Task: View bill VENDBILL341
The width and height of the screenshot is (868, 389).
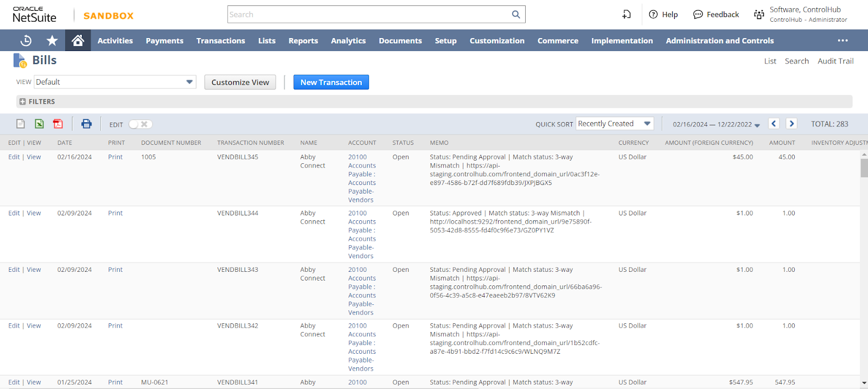Action: click(34, 382)
